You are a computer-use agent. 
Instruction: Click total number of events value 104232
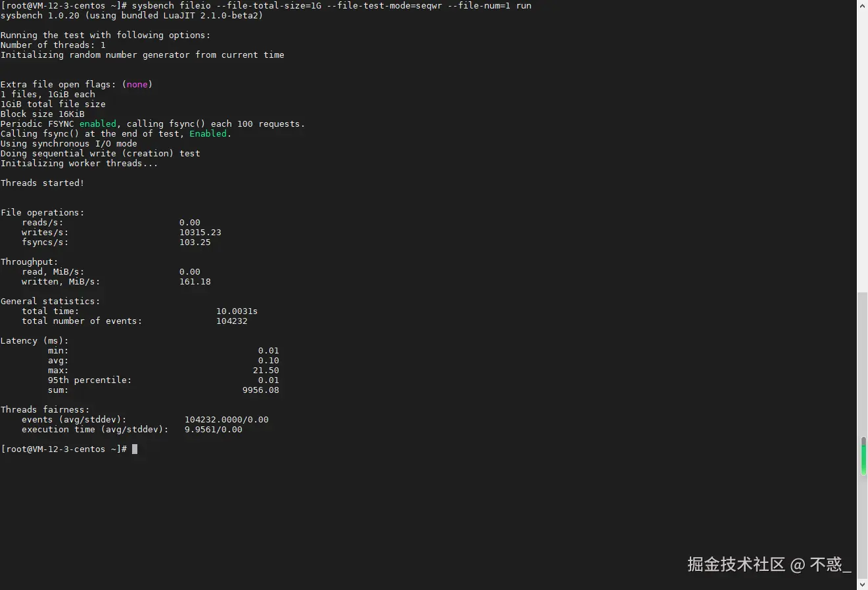(232, 321)
